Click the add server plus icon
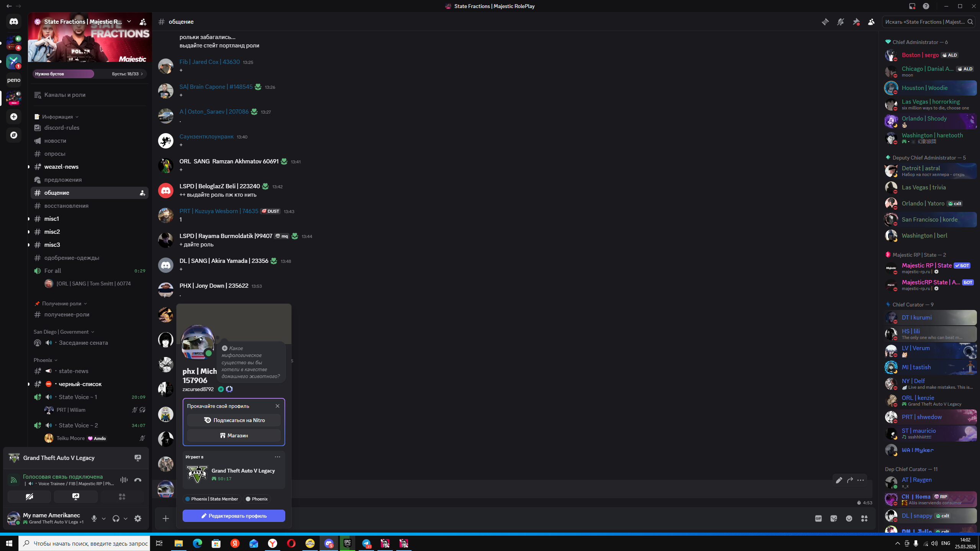The image size is (980, 551). (x=14, y=117)
